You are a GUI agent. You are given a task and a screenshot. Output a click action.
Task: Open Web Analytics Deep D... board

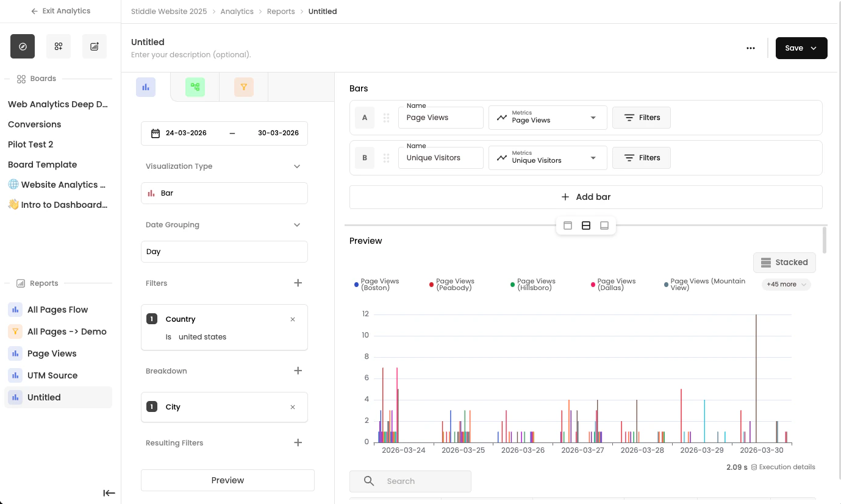(58, 104)
